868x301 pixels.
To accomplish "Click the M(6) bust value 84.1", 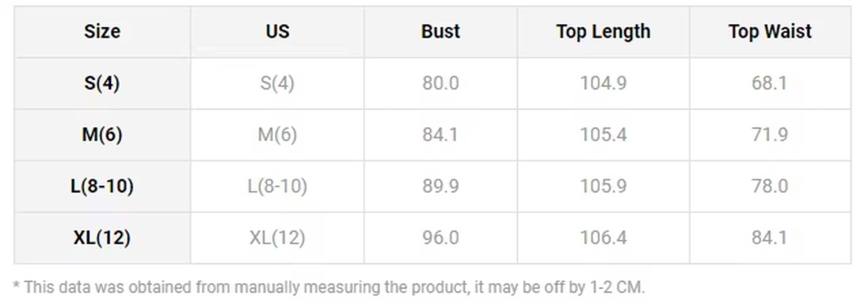I will point(440,135).
